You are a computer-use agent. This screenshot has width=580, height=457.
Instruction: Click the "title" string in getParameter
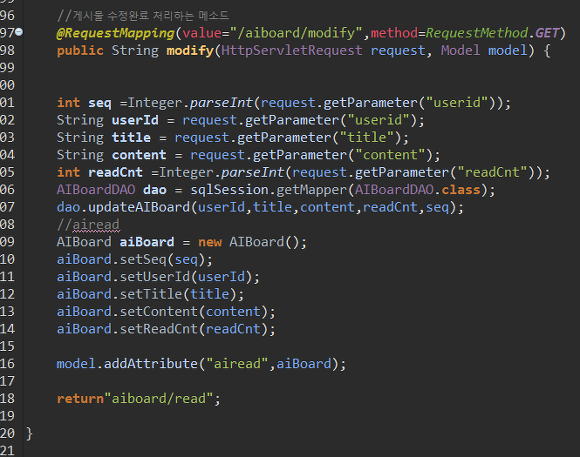(x=367, y=138)
